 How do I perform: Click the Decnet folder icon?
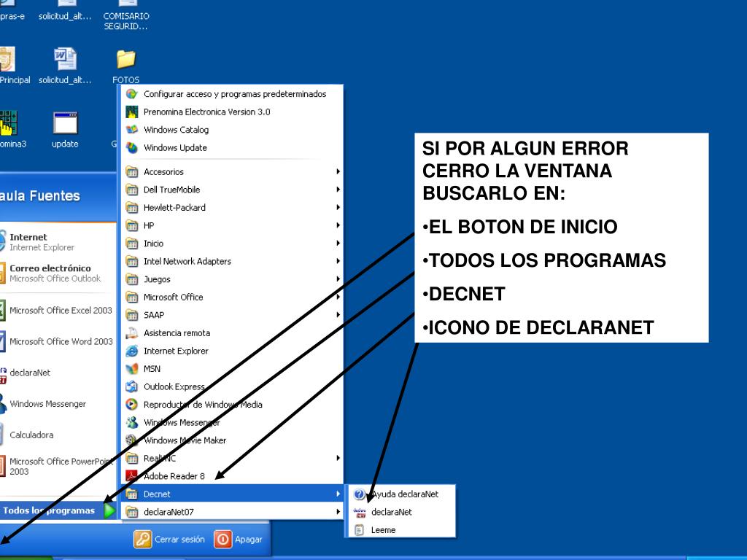(x=132, y=494)
